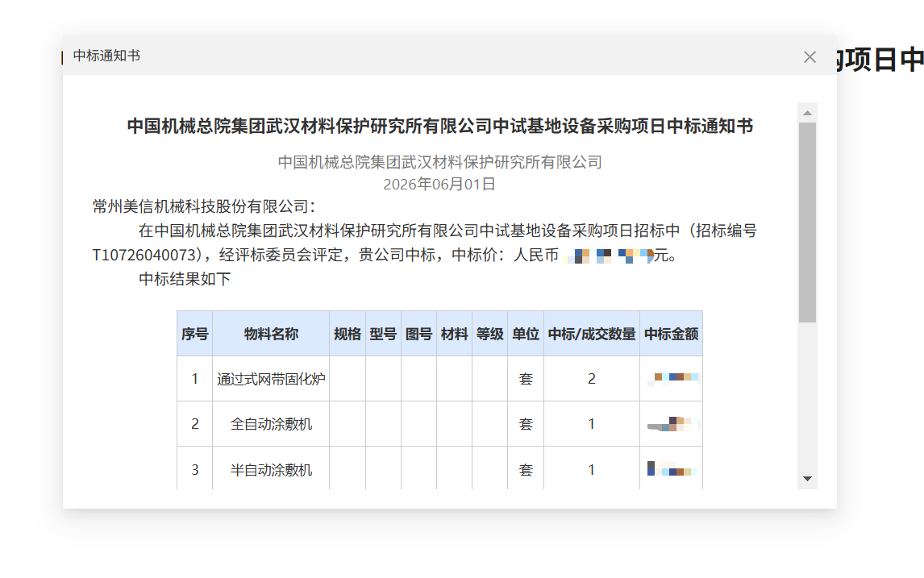Click the 型号 column header
Viewport: 924px width, 578px height.
tap(384, 334)
